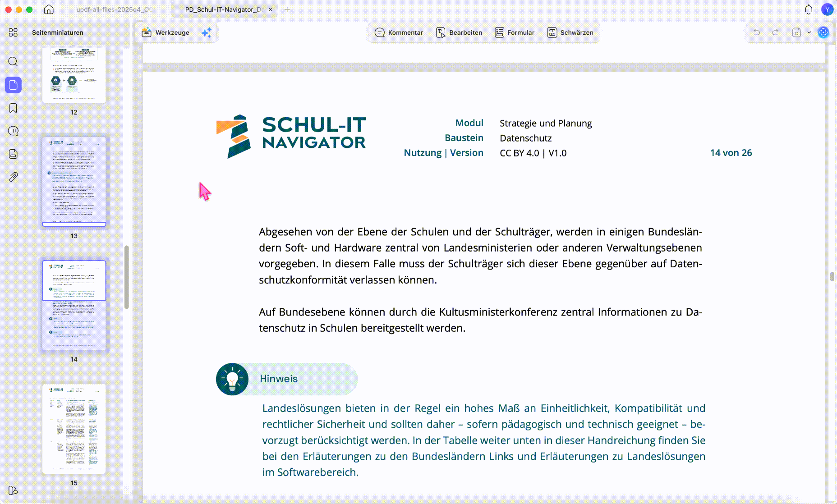Click the 'Baustein' label
The height and width of the screenshot is (504, 837).
pyautogui.click(x=464, y=138)
